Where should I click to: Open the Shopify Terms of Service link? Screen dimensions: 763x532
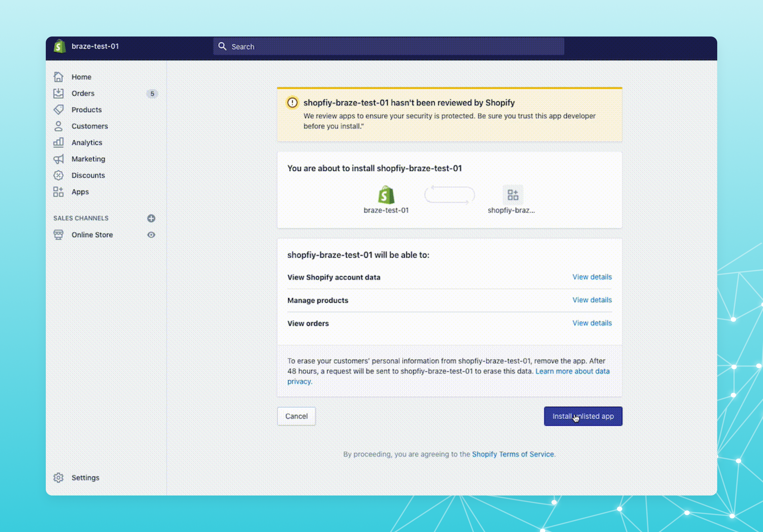tap(513, 454)
